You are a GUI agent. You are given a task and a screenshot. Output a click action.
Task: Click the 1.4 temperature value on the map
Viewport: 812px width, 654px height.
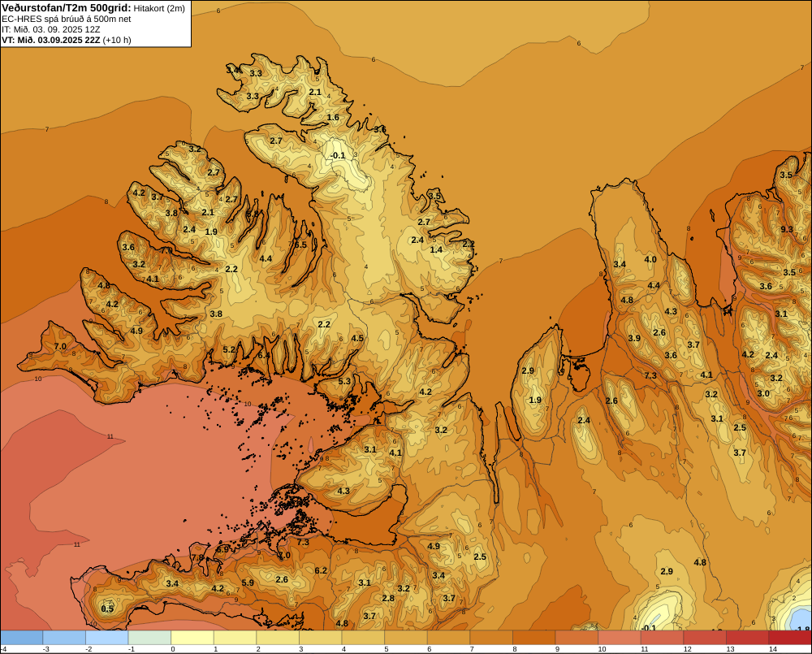tap(437, 249)
